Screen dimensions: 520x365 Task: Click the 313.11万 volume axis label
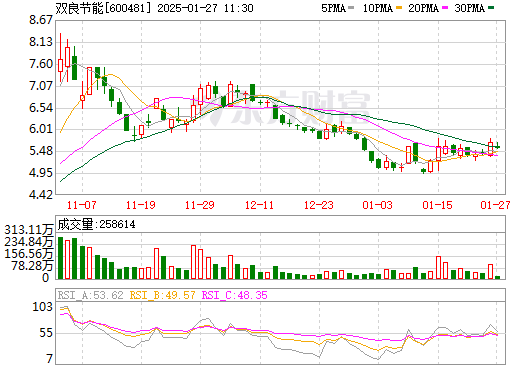(x=29, y=230)
